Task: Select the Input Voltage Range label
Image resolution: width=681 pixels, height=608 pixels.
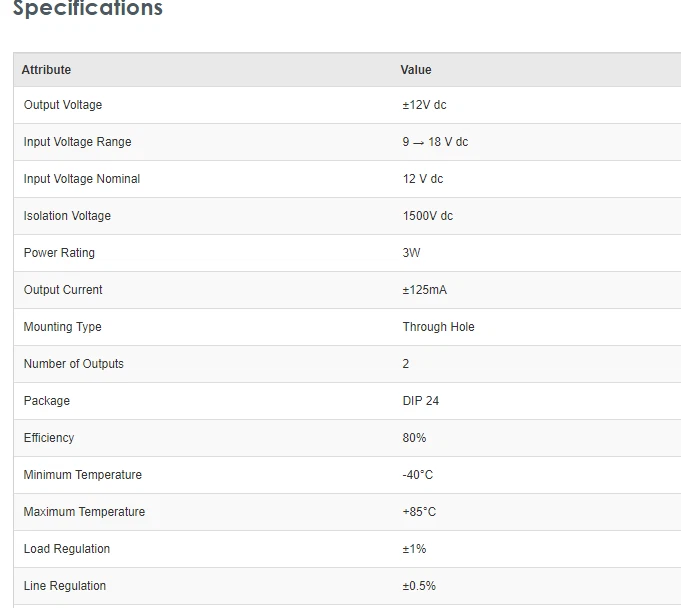Action: [78, 142]
